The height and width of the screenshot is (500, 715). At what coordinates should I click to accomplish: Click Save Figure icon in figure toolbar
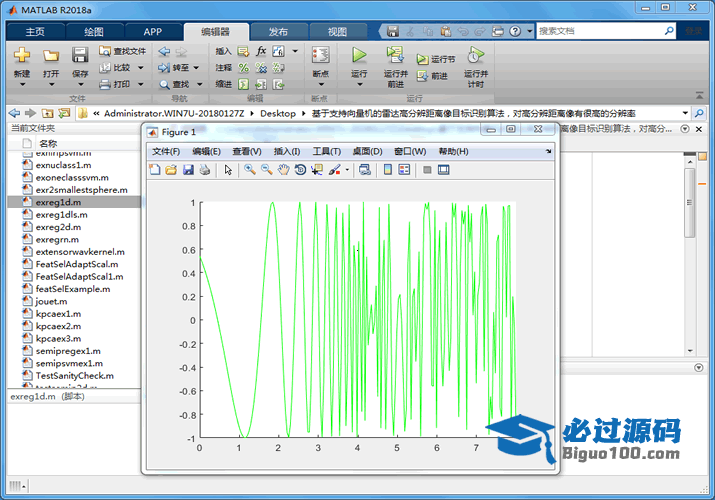click(x=188, y=170)
